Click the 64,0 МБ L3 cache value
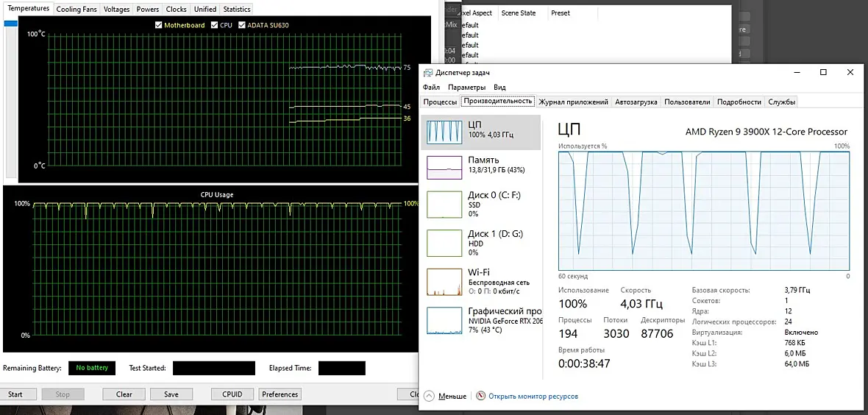 (x=797, y=364)
